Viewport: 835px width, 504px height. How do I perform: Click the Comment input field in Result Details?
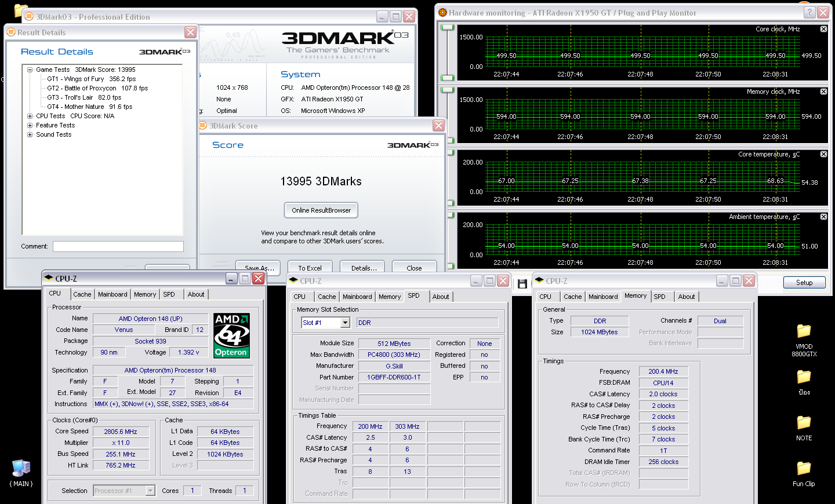coord(118,246)
